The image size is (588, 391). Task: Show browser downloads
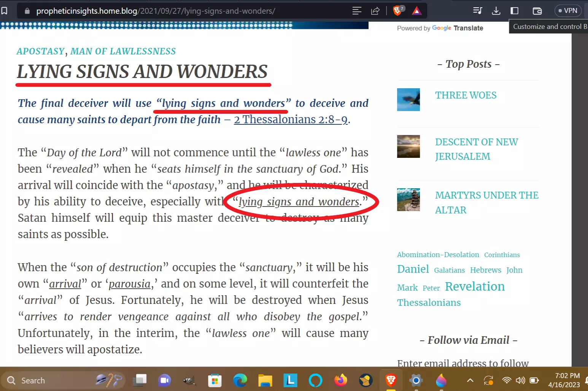coord(496,11)
